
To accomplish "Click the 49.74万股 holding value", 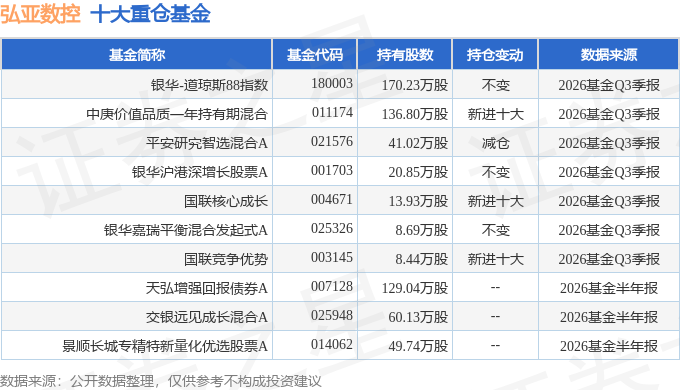I will click(418, 347).
